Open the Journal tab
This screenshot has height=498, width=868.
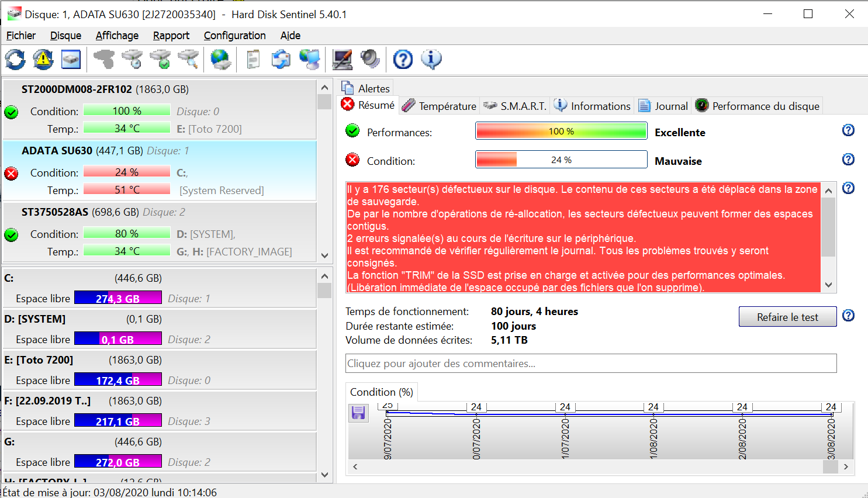[x=663, y=106]
